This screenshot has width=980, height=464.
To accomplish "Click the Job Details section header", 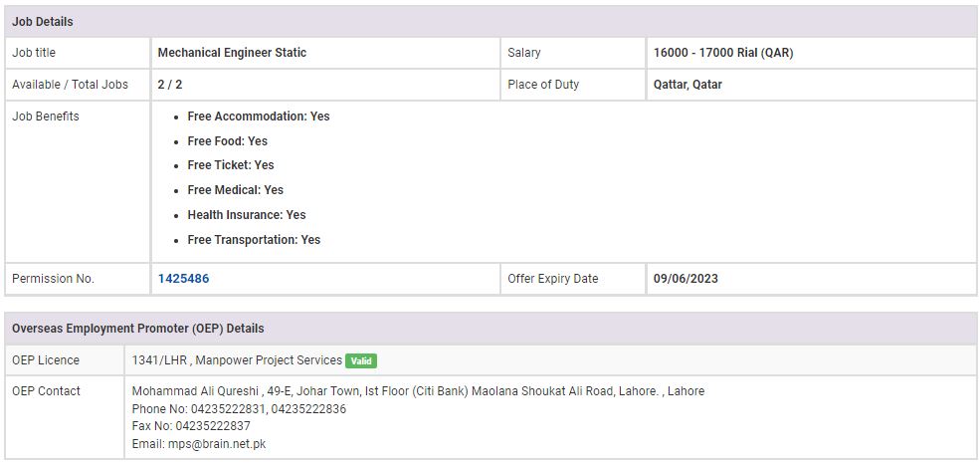I will pyautogui.click(x=43, y=22).
